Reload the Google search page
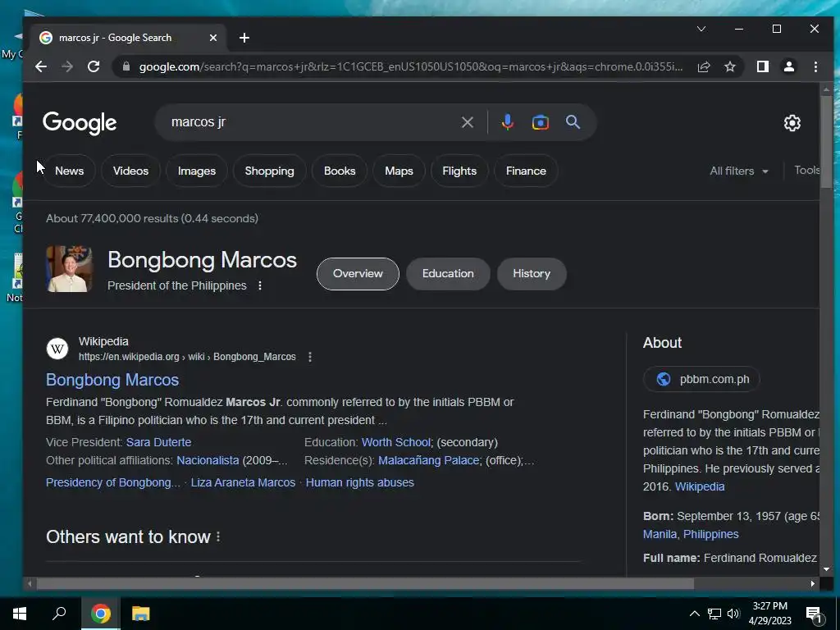This screenshot has height=630, width=840. [x=94, y=67]
